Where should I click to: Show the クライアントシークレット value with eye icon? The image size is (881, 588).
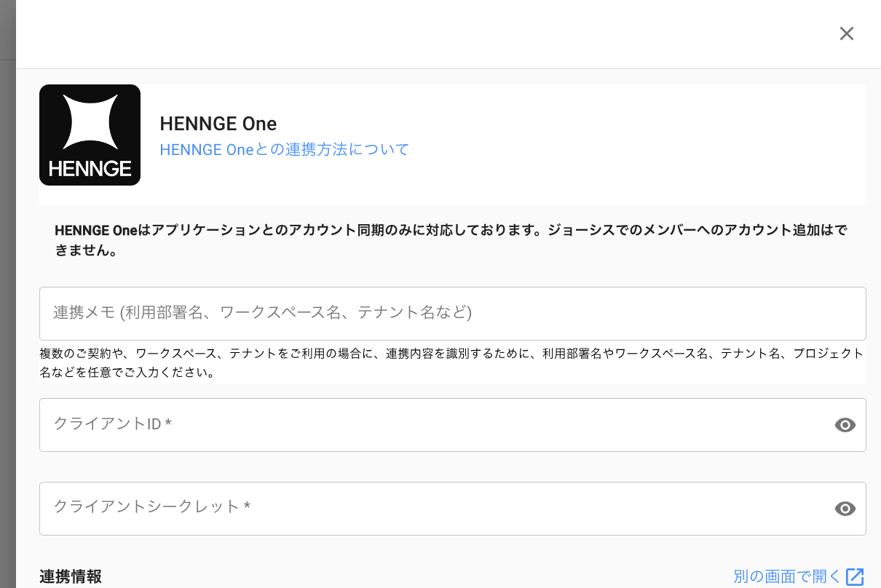click(x=845, y=509)
